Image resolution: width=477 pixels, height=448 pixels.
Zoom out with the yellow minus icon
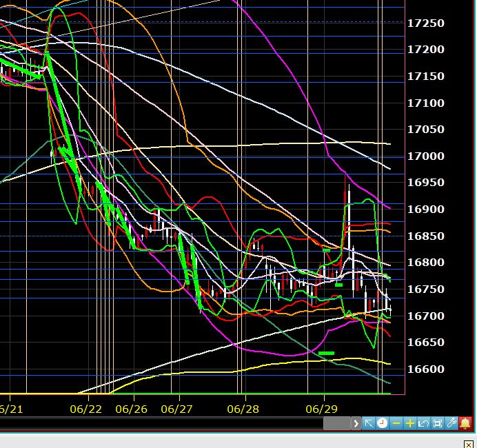pos(396,423)
